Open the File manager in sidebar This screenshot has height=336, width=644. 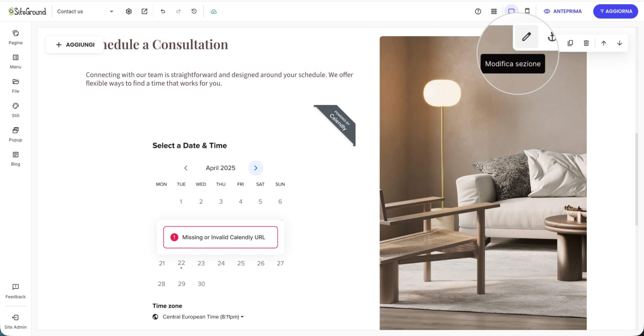[x=16, y=86]
